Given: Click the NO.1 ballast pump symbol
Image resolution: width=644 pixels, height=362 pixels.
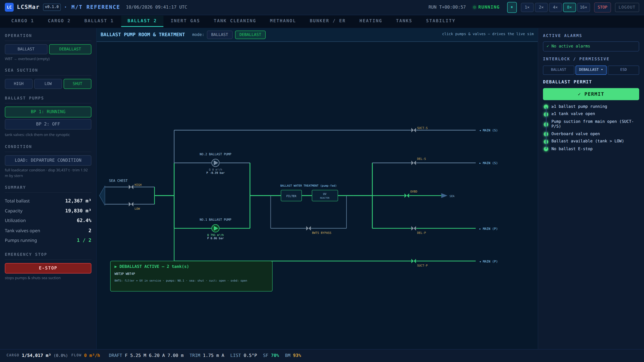Looking at the screenshot, I should 215,228.
